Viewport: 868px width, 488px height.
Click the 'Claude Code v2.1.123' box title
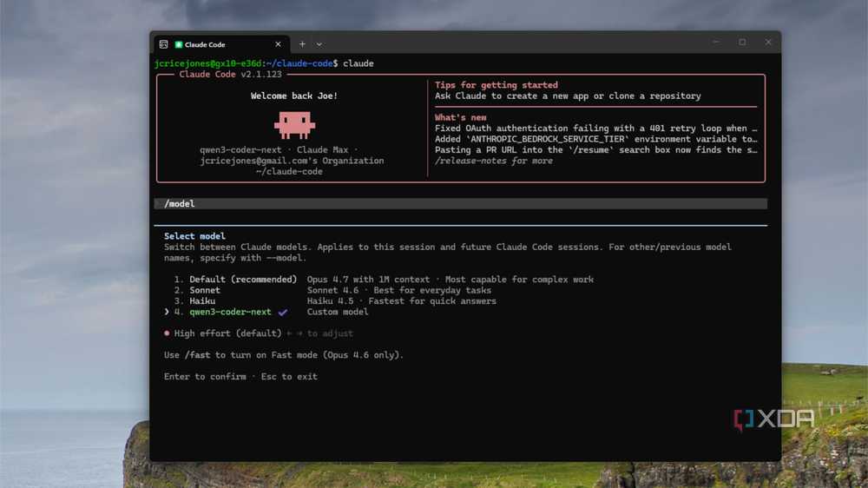tap(230, 74)
